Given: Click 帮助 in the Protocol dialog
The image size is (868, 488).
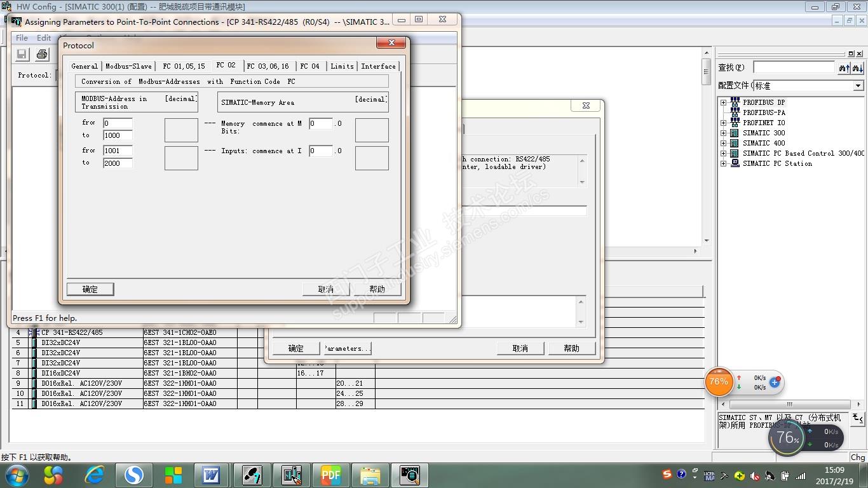Looking at the screenshot, I should tap(377, 289).
